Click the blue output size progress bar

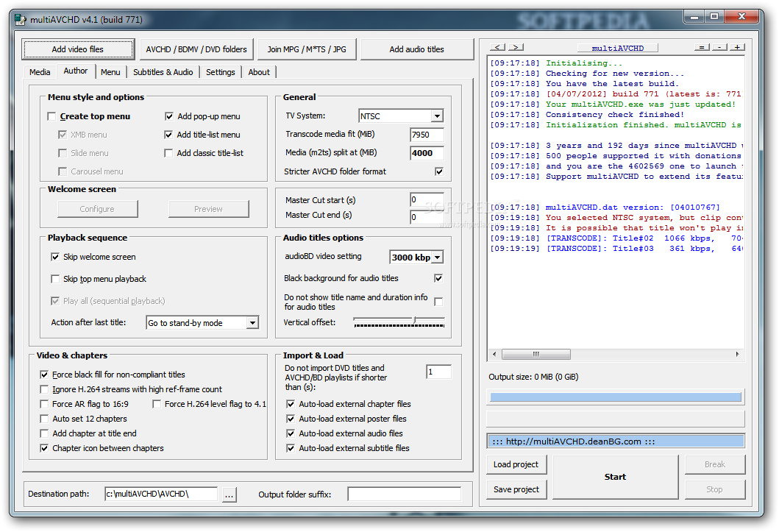coord(616,397)
